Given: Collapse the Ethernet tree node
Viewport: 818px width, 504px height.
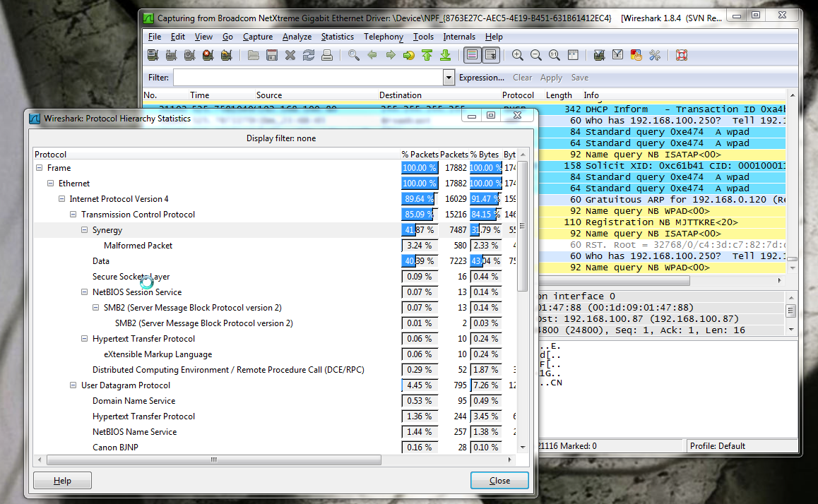Looking at the screenshot, I should (51, 184).
